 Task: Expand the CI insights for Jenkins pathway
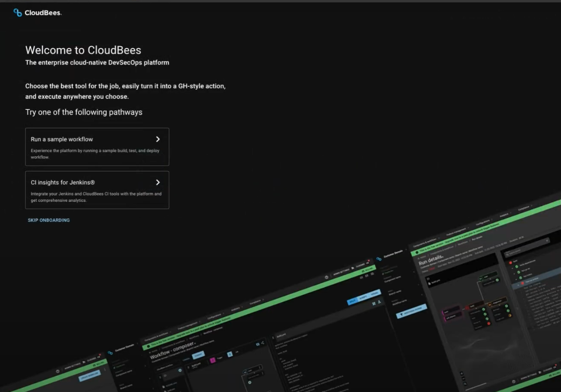coord(158,182)
